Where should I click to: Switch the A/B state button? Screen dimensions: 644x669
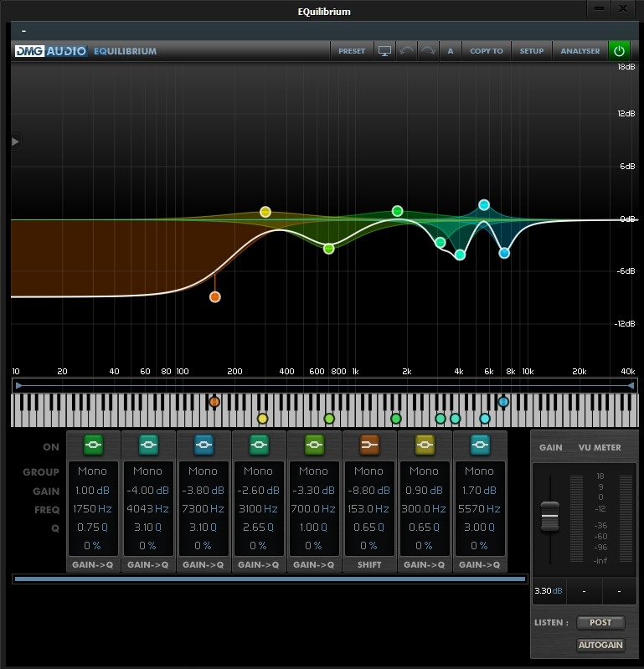451,51
